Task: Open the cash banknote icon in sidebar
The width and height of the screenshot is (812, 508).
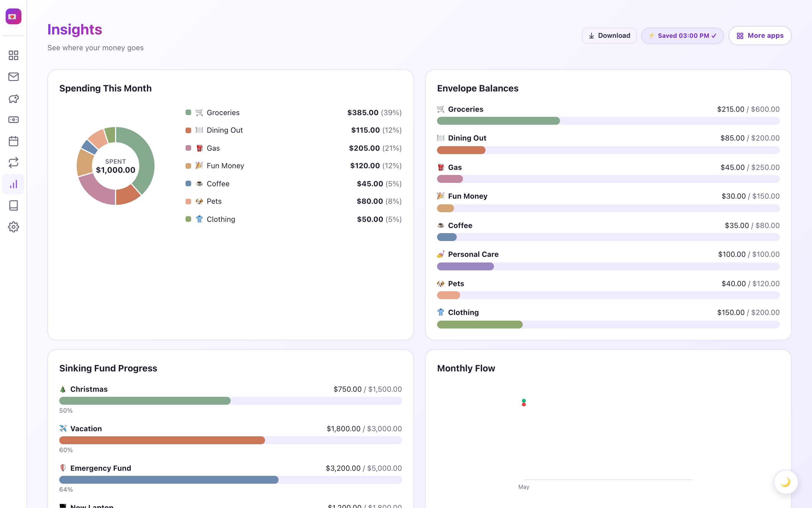Action: [x=14, y=120]
